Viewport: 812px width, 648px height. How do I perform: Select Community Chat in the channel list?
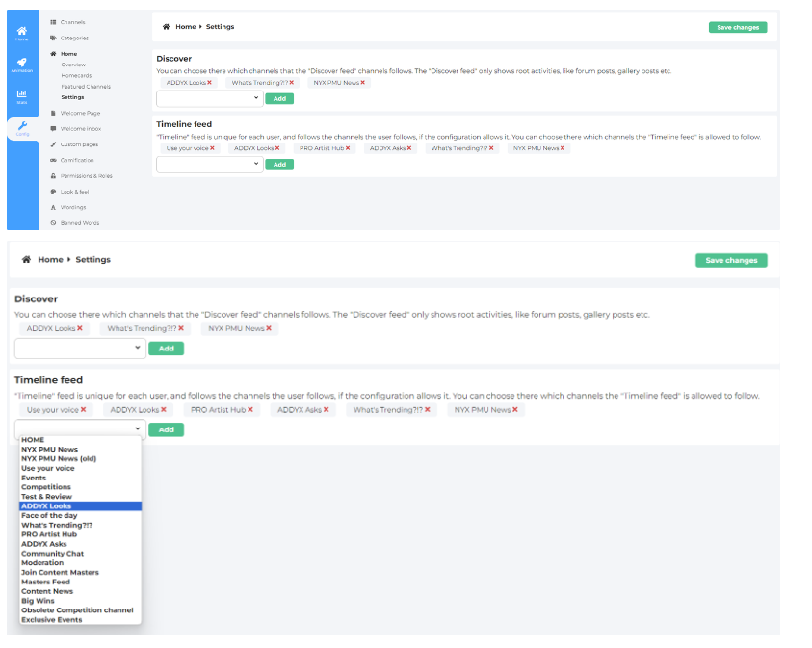click(x=52, y=554)
